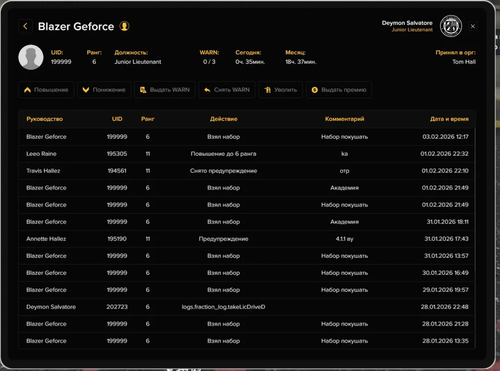Viewport: 500px width, 371px height.
Task: Click the date 01.02.2026 22:32
Action: (444, 154)
